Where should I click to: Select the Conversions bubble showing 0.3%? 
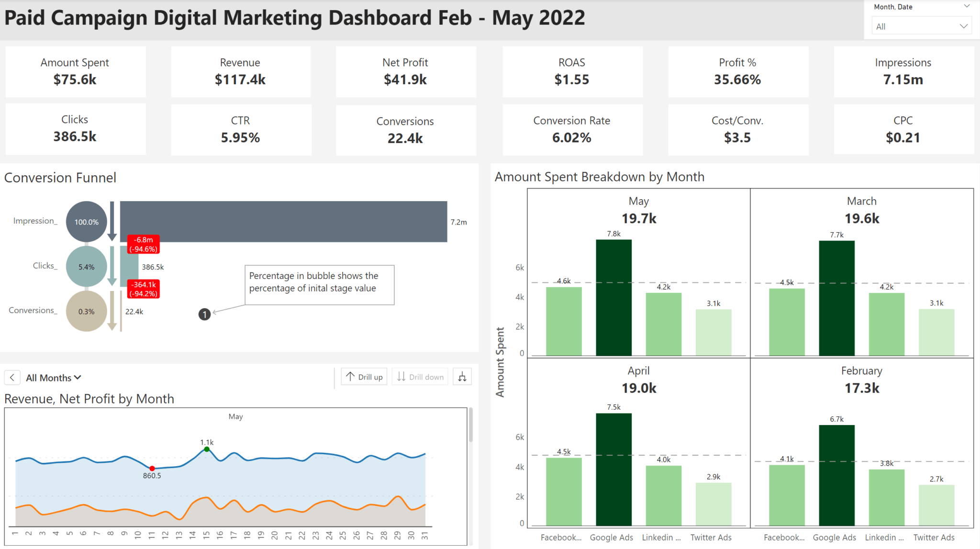pos(86,311)
